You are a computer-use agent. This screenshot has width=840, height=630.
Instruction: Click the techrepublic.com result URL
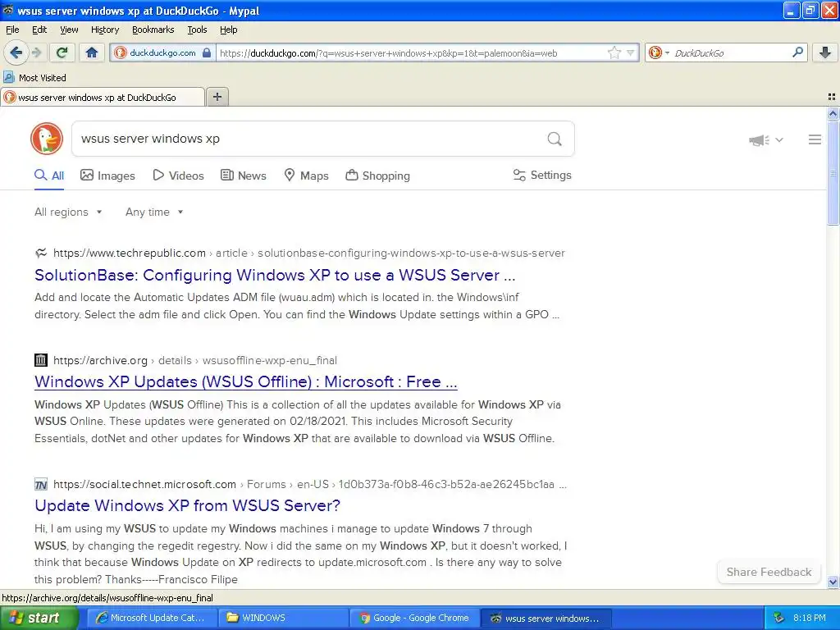[309, 253]
